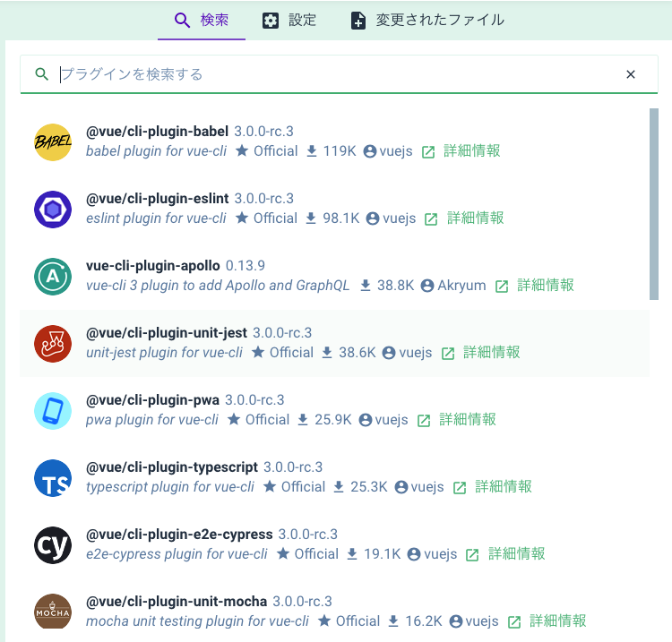The height and width of the screenshot is (642, 672).
Task: Click the download icon beside 25.9K
Action: click(x=303, y=420)
